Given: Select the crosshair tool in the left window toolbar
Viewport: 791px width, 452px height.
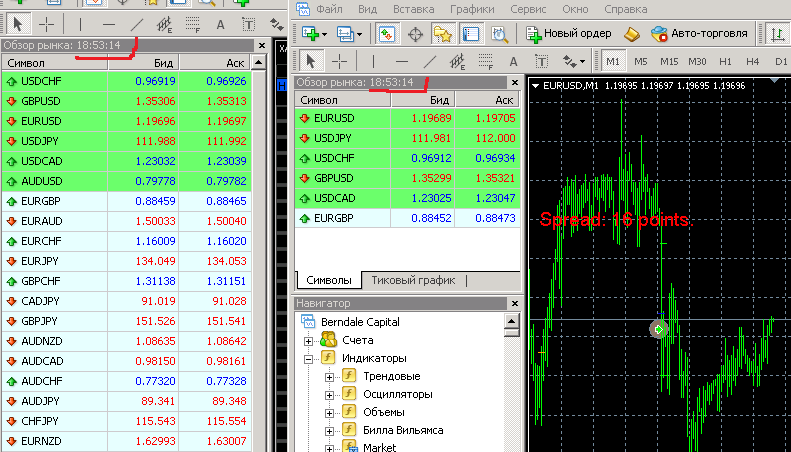Looking at the screenshot, I should tap(46, 24).
